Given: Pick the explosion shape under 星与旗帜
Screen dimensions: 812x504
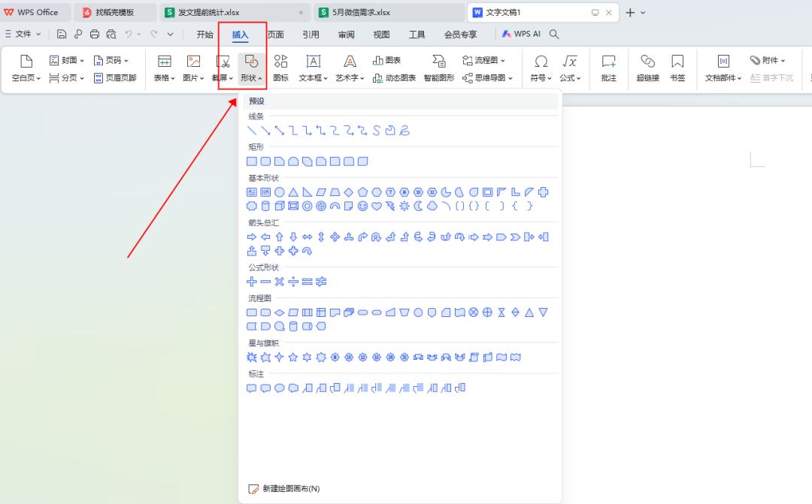Looking at the screenshot, I should pyautogui.click(x=252, y=358).
